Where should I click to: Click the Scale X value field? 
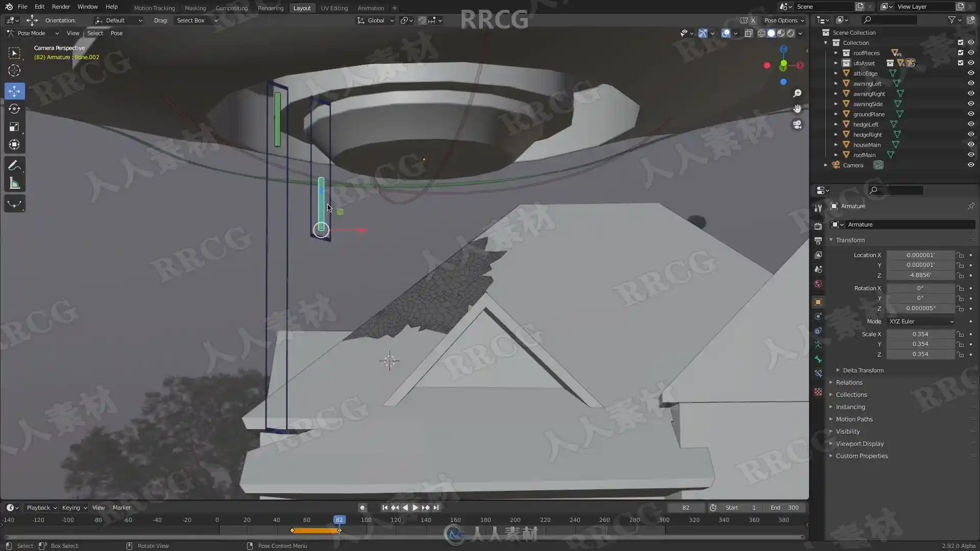pos(920,334)
